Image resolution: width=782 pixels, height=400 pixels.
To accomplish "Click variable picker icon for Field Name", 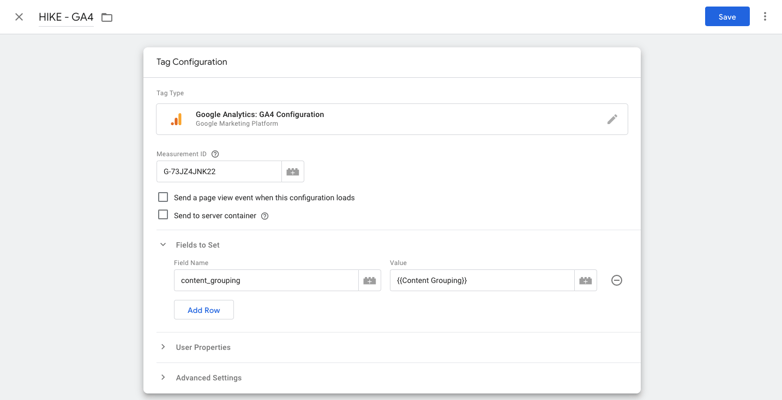I will (x=370, y=280).
